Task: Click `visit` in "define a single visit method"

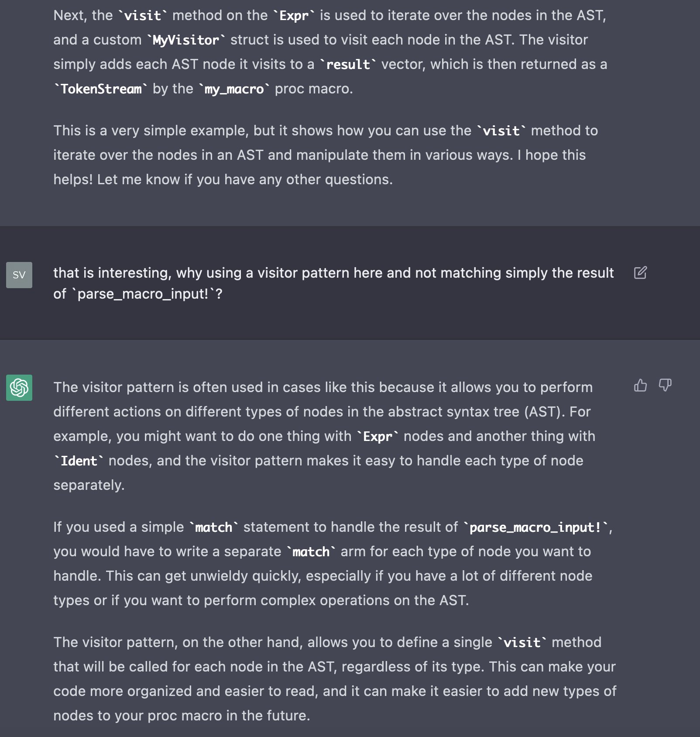Action: coord(522,643)
